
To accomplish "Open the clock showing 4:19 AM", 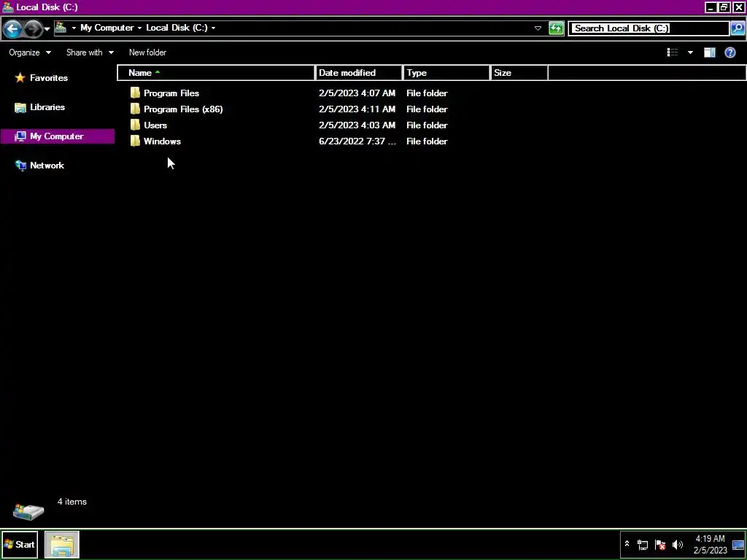I will point(711,544).
